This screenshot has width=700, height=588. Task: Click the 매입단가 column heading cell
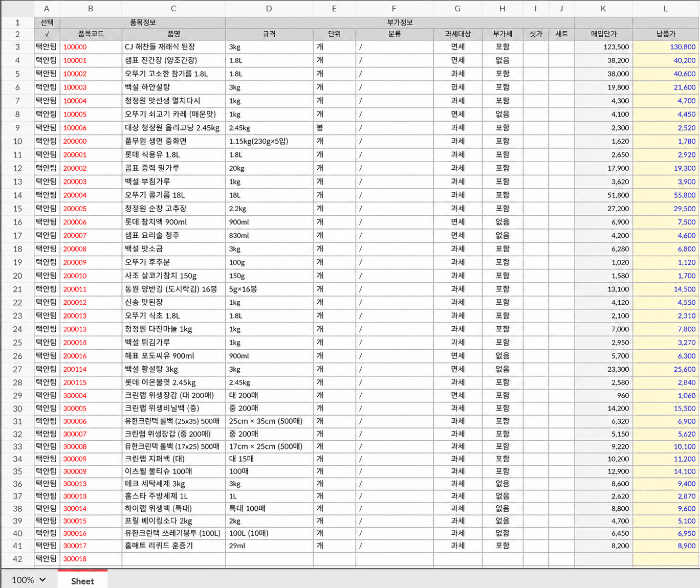click(x=604, y=34)
